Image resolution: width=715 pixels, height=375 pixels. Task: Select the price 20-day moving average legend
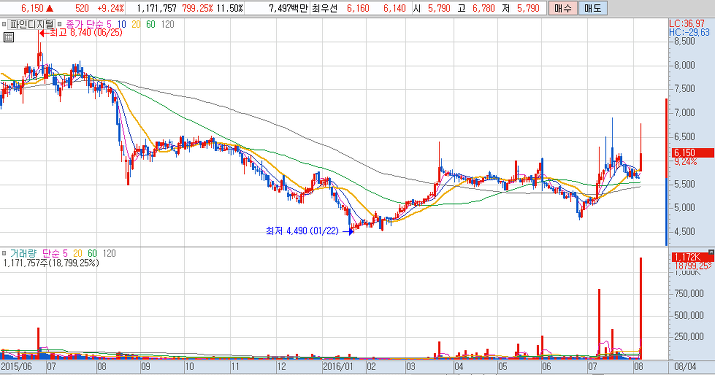click(x=136, y=24)
